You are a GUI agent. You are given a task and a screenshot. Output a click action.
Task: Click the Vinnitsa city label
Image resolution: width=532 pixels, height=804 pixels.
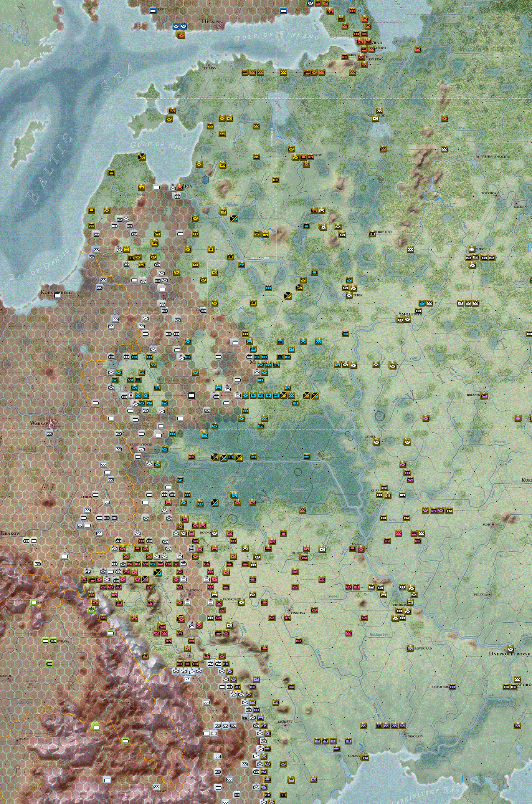[x=298, y=613]
